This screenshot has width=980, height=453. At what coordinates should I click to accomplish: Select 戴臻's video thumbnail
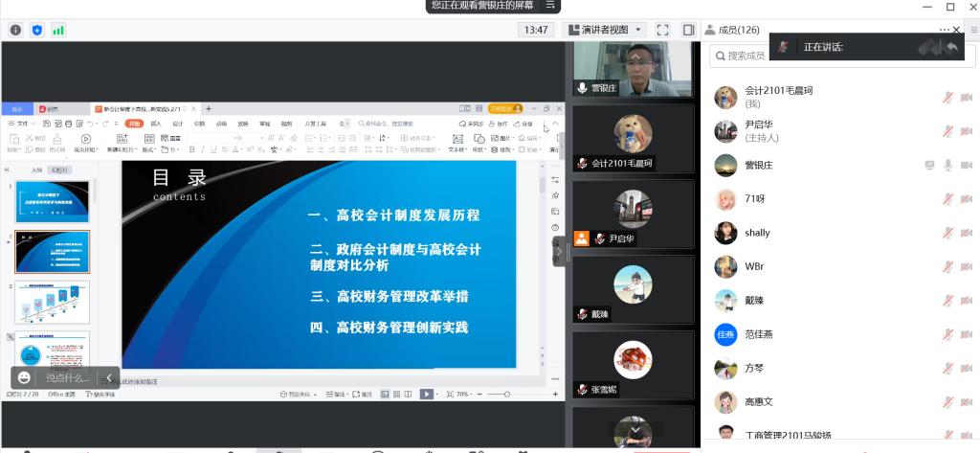point(633,290)
